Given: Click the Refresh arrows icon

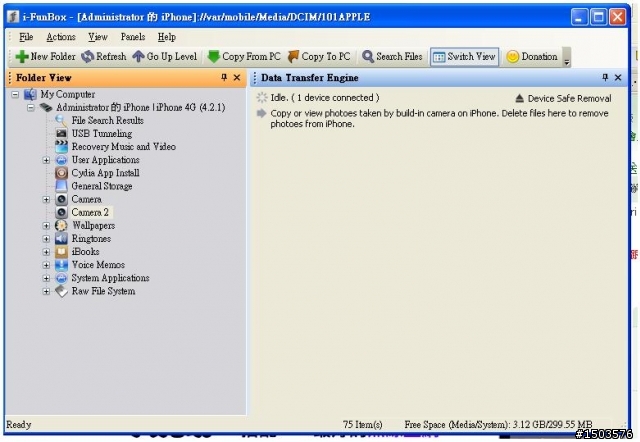Looking at the screenshot, I should pyautogui.click(x=87, y=57).
